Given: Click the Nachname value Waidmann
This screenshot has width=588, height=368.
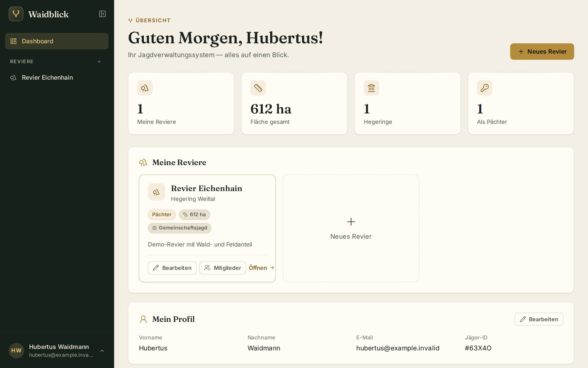Looking at the screenshot, I should click(x=264, y=348).
